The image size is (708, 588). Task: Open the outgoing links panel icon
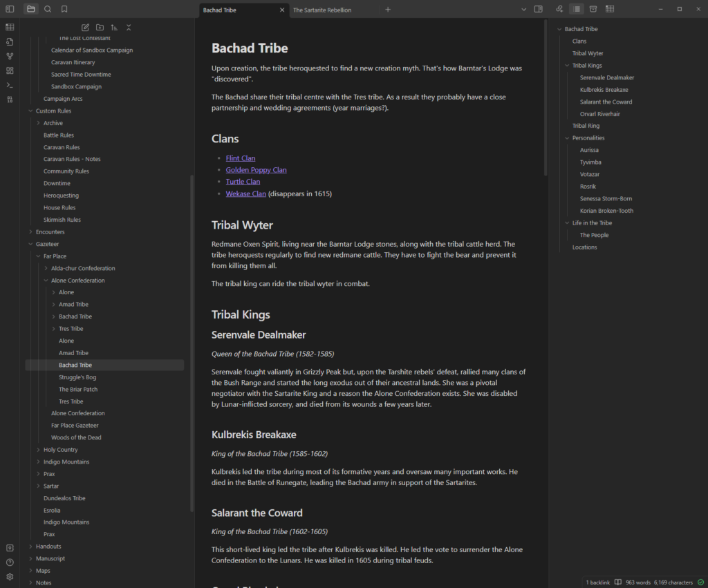[x=559, y=9]
